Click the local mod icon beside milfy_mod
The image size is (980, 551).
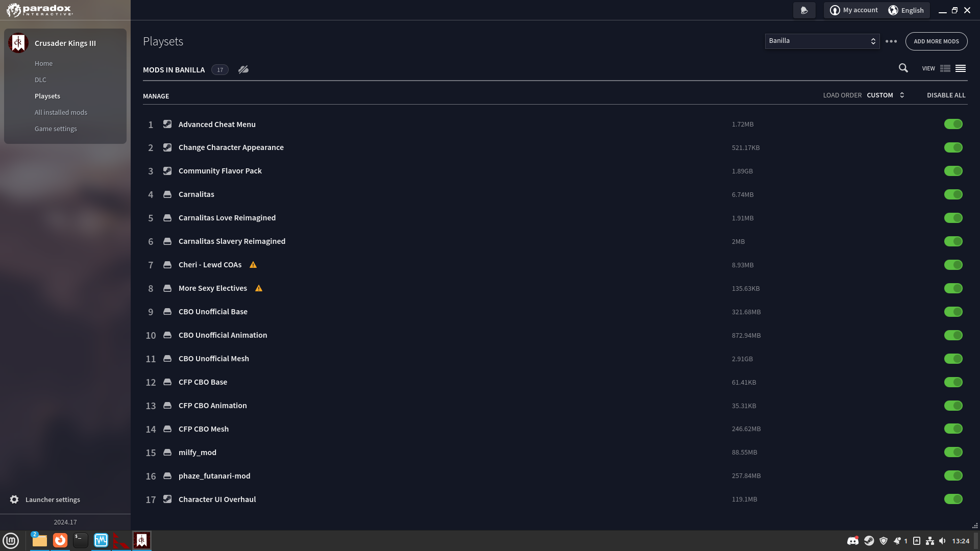point(167,452)
